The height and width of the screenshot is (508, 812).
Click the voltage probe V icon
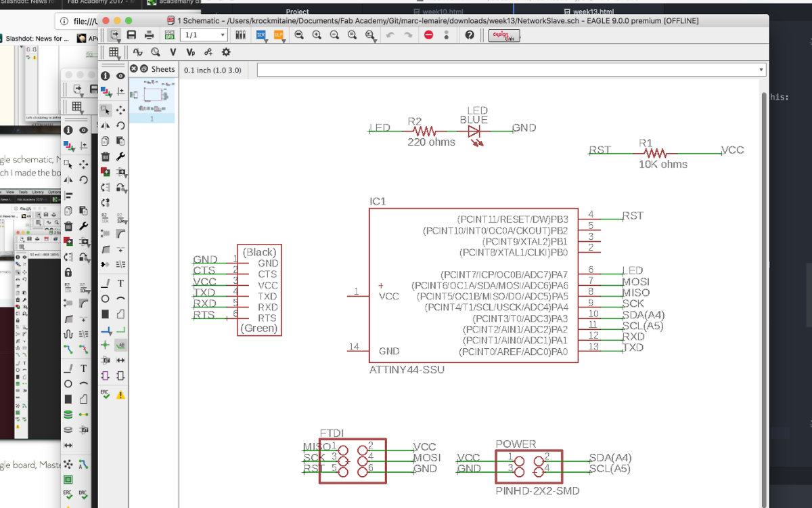(173, 51)
